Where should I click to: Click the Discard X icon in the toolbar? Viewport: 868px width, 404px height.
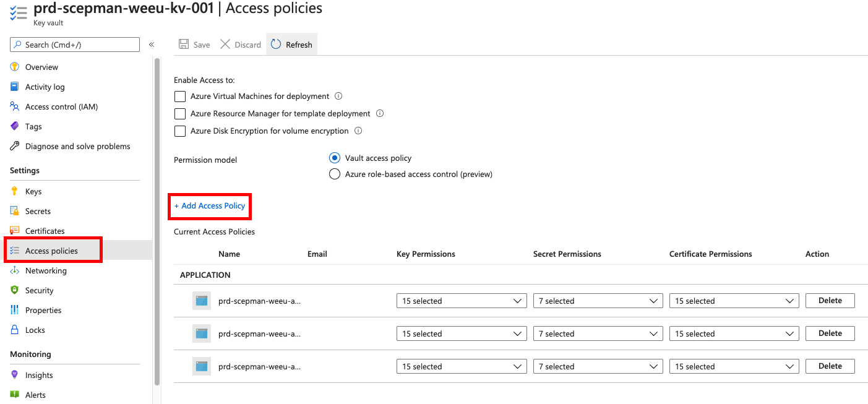click(225, 45)
